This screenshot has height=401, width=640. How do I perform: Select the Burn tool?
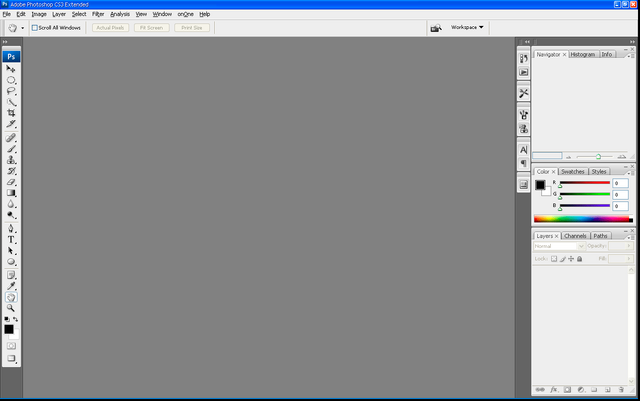11,215
